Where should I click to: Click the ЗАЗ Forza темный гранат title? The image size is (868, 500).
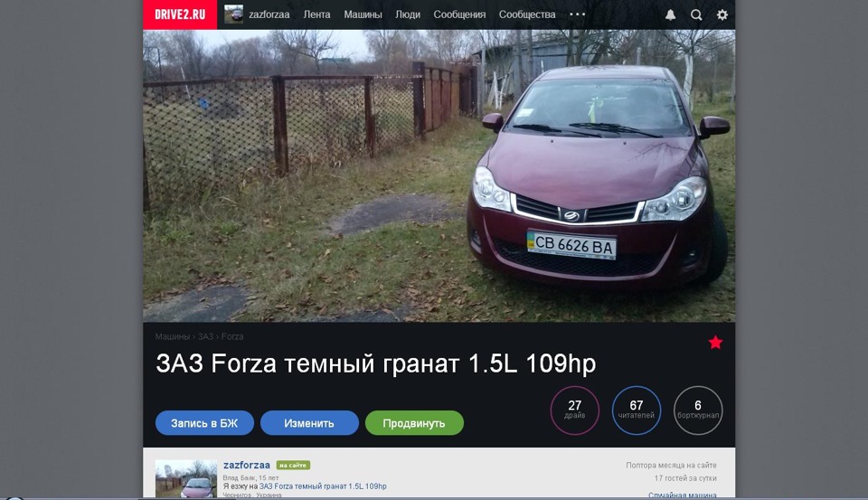pyautogui.click(x=376, y=363)
